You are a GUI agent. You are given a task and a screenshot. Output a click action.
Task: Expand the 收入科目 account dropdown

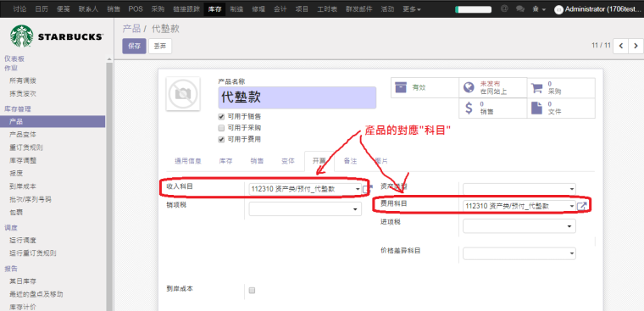(305, 189)
